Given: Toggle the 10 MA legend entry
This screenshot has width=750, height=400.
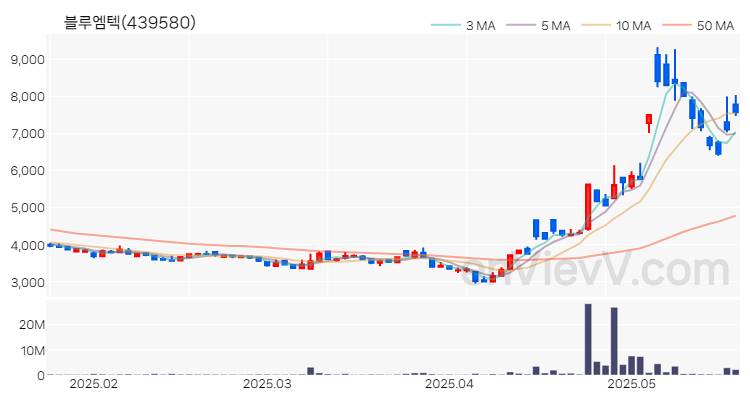Looking at the screenshot, I should tap(617, 25).
